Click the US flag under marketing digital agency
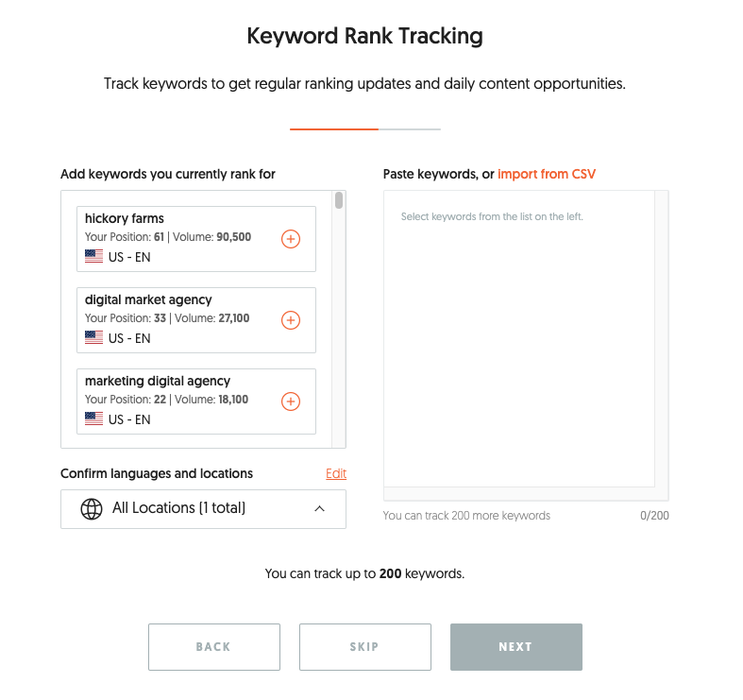The image size is (743, 700). tap(94, 419)
